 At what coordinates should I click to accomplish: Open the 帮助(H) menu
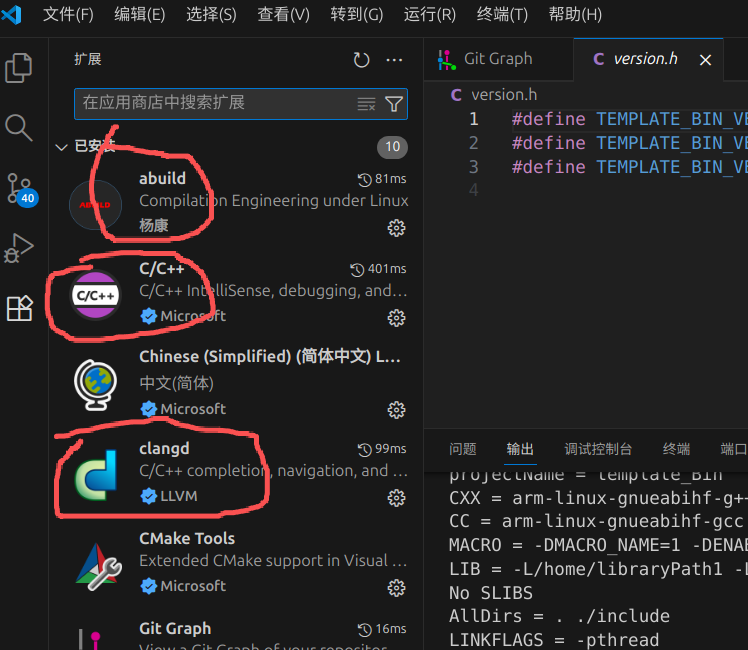(575, 14)
